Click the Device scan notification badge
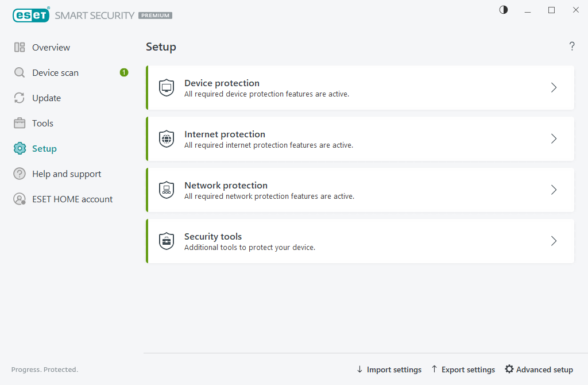The height and width of the screenshot is (385, 588). pos(124,72)
